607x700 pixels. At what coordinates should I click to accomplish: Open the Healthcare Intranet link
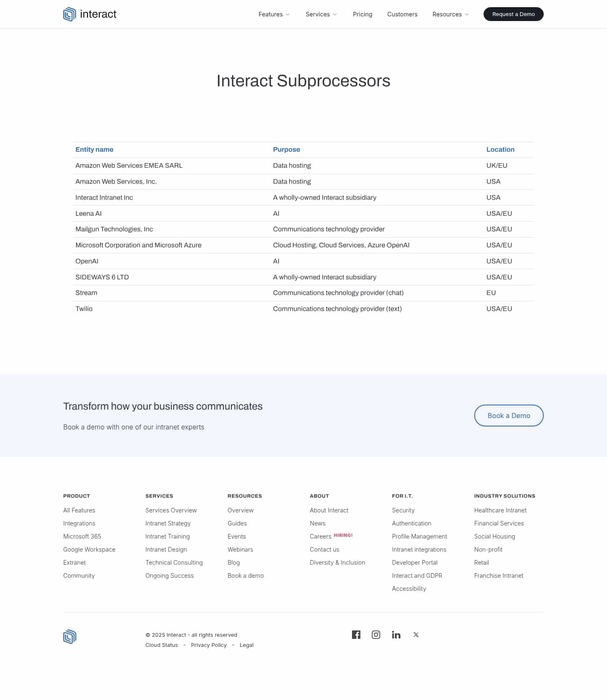coord(500,510)
